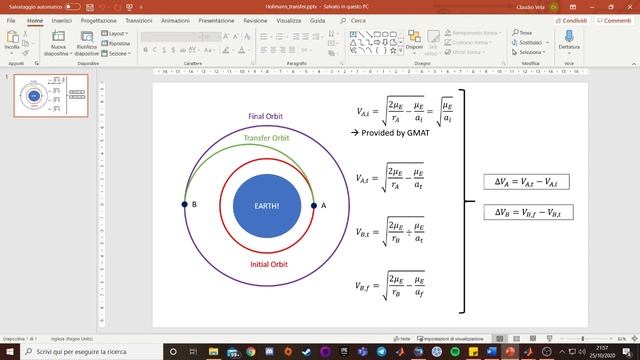Click the zoom slider handle
The width and height of the screenshot is (640, 360).
(x=583, y=339)
